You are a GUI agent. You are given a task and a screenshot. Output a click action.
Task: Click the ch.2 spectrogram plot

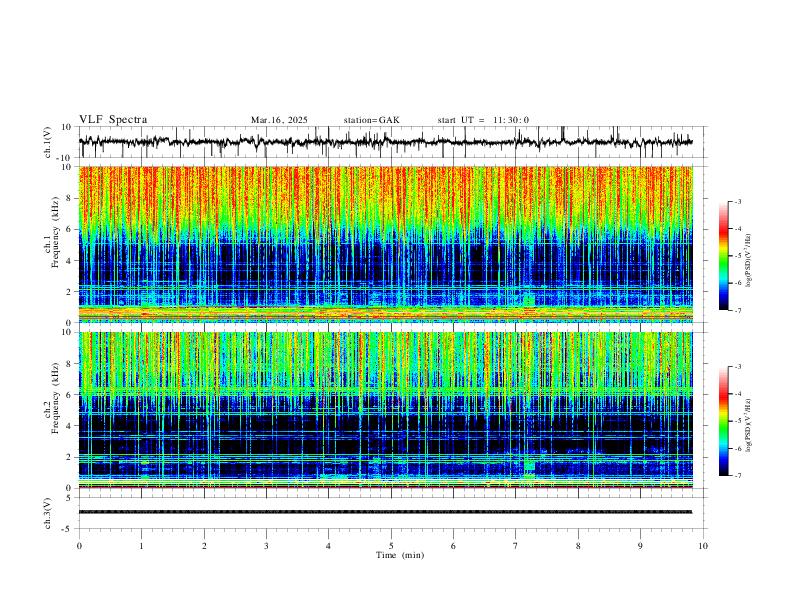(386, 410)
